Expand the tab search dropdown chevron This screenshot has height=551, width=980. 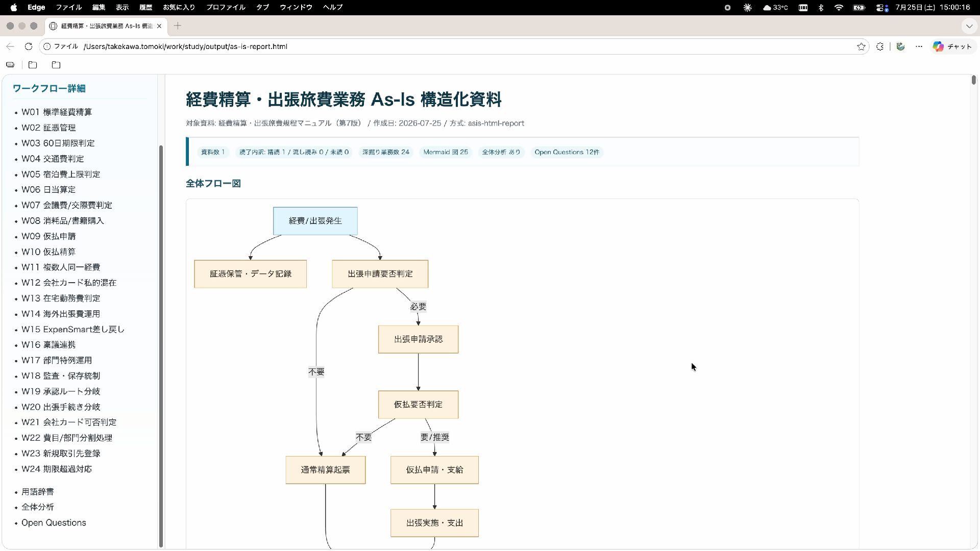[969, 26]
